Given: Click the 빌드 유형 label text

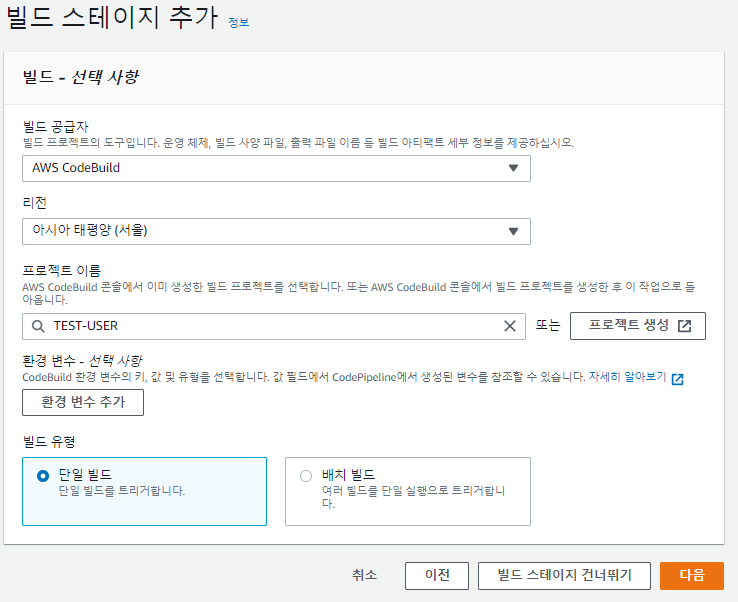Looking at the screenshot, I should pos(49,441).
